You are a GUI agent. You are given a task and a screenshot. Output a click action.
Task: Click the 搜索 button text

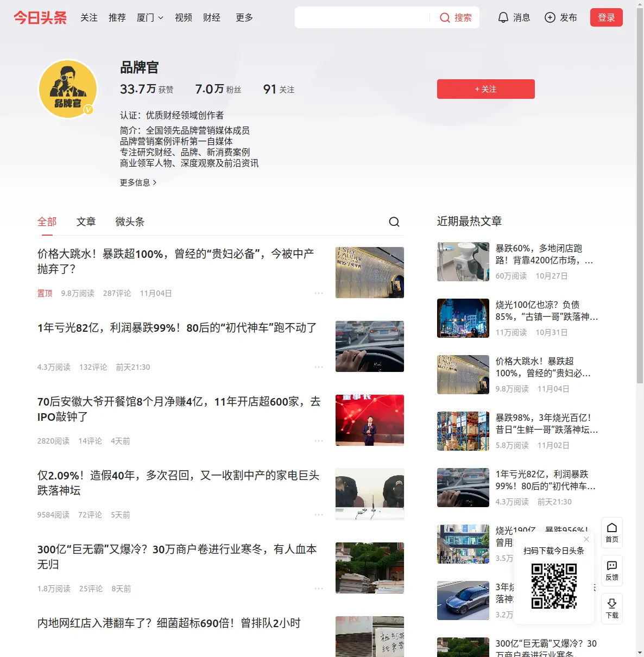(463, 18)
